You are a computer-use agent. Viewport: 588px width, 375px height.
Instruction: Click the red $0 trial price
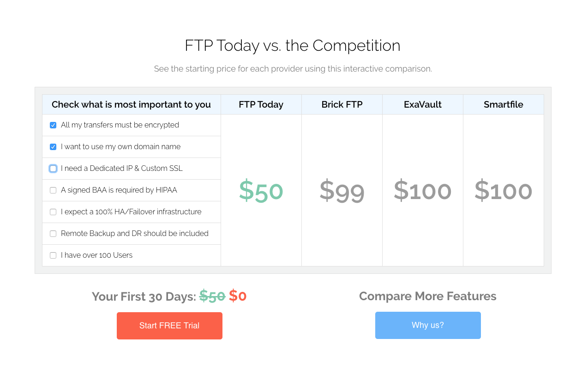click(238, 296)
